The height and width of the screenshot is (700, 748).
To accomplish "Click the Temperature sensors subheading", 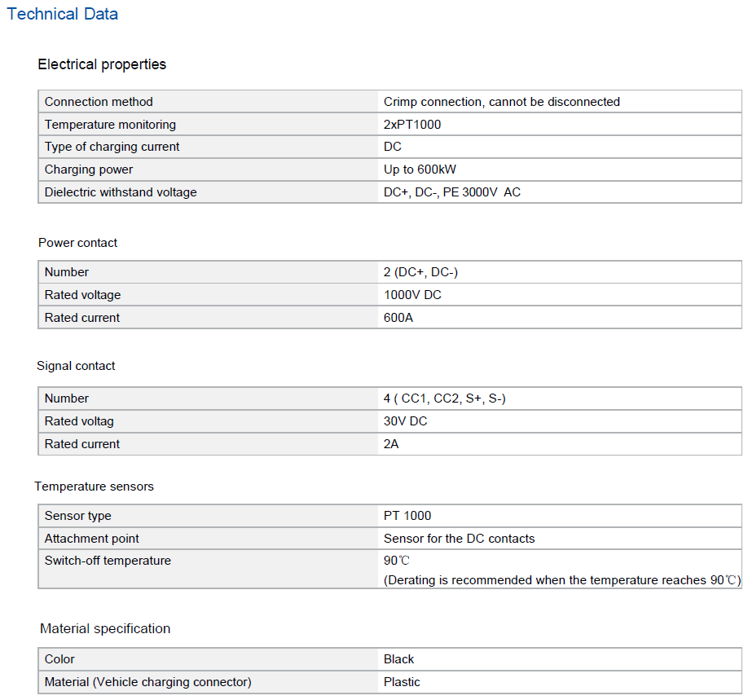I will click(x=94, y=486).
